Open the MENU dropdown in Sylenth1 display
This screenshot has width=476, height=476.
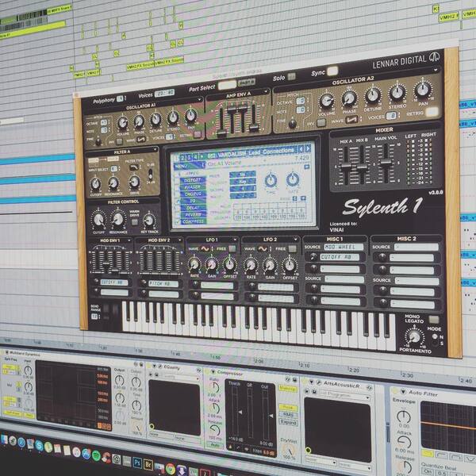tap(190, 166)
